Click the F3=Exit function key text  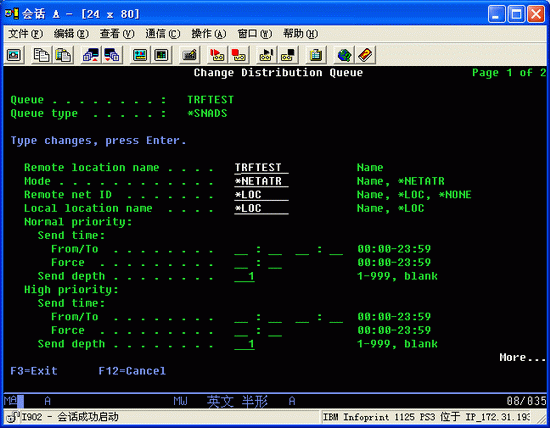tap(34, 371)
